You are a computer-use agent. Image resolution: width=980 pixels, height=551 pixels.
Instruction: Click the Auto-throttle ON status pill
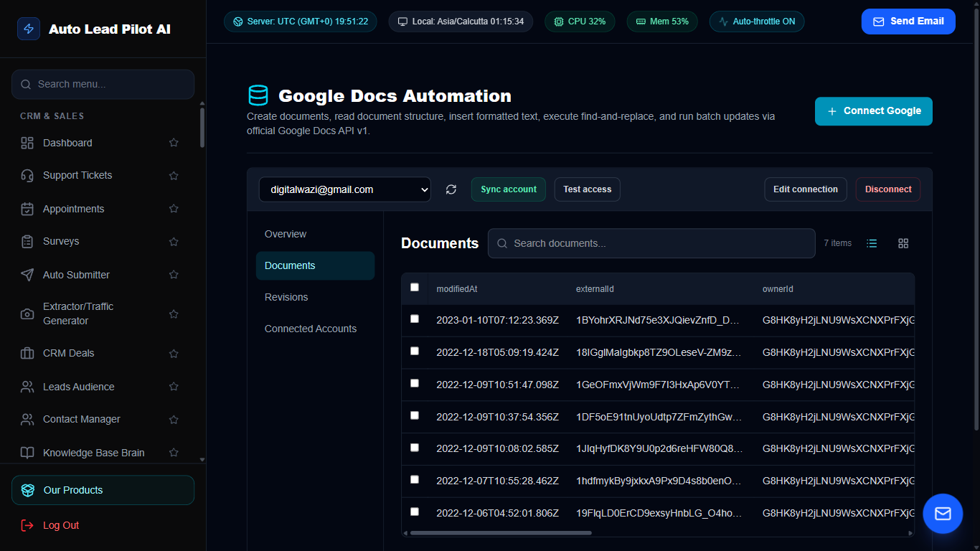coord(757,22)
